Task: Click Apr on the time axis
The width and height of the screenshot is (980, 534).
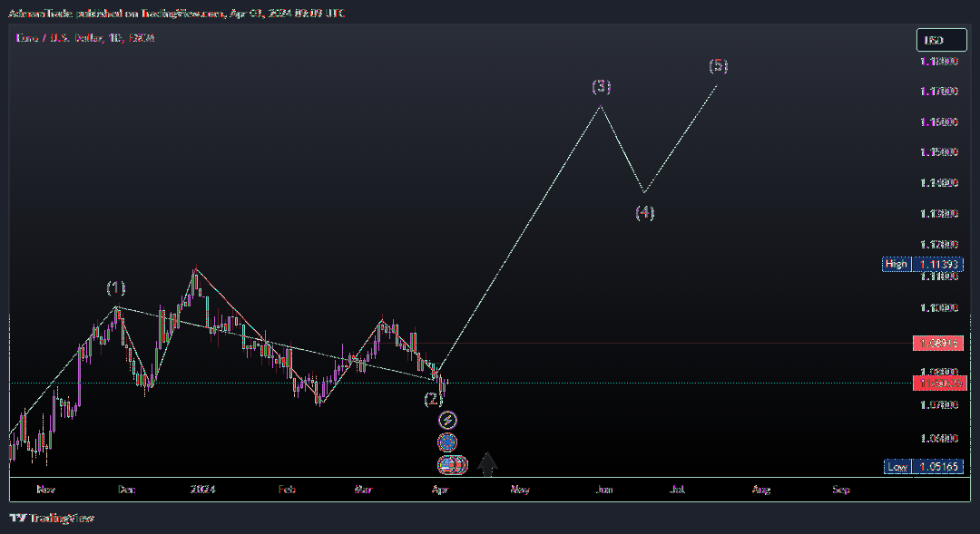Action: click(440, 490)
